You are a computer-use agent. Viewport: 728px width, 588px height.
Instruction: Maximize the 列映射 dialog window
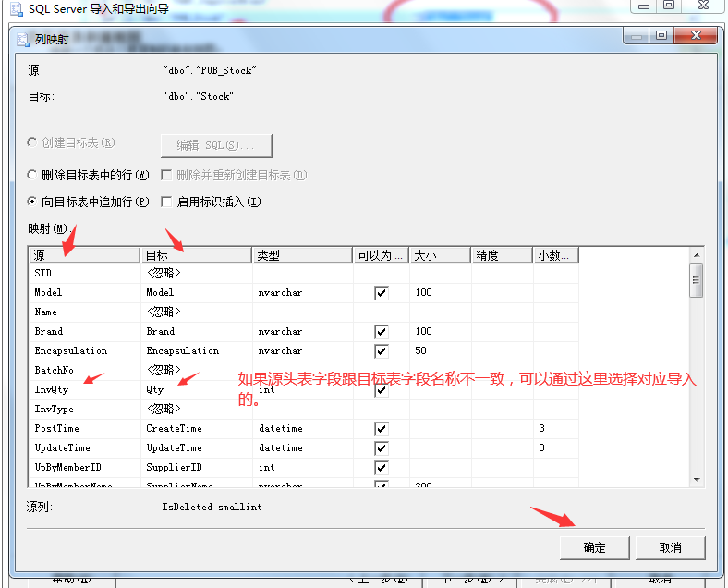pyautogui.click(x=661, y=35)
